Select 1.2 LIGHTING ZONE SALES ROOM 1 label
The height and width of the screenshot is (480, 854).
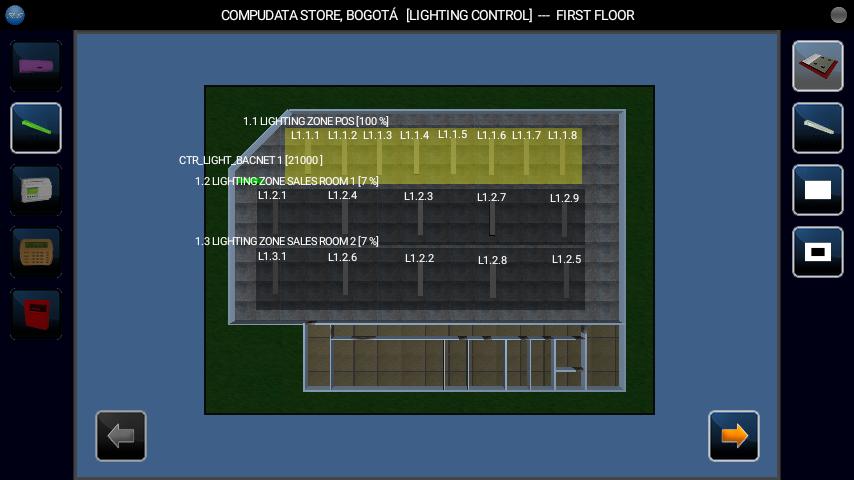(x=286, y=181)
